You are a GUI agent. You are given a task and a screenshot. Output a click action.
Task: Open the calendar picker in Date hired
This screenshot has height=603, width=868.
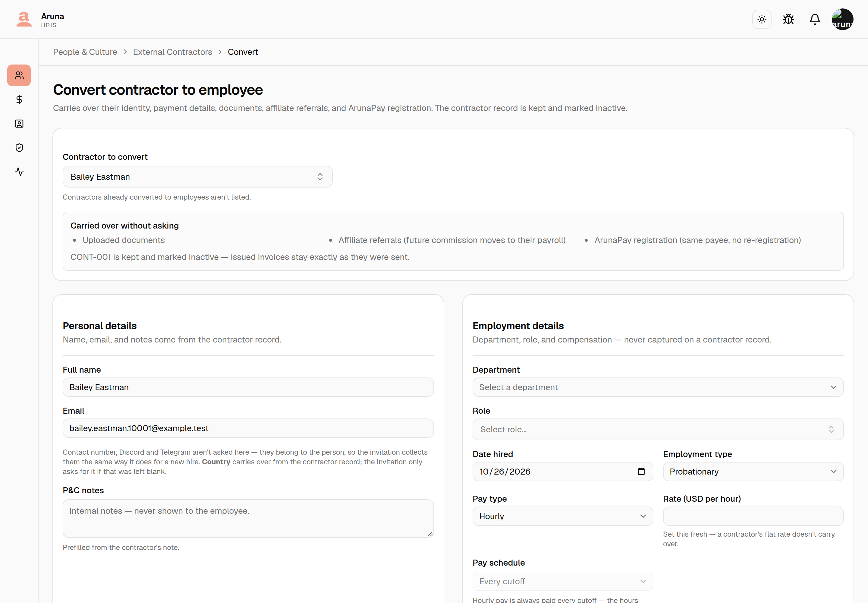[641, 472]
